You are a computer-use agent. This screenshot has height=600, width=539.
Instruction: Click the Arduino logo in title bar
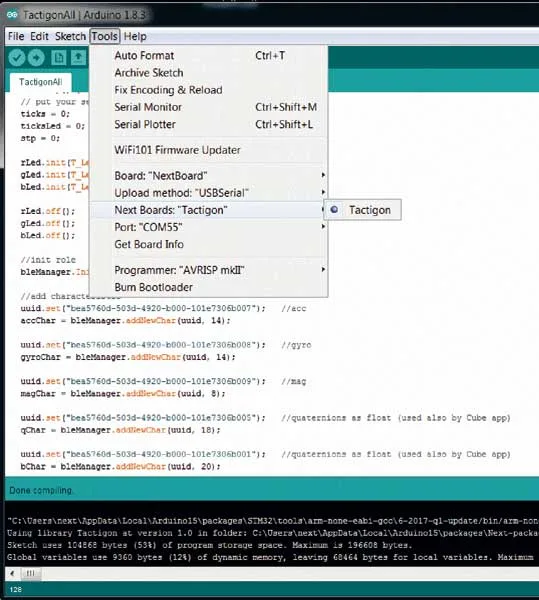[12, 15]
